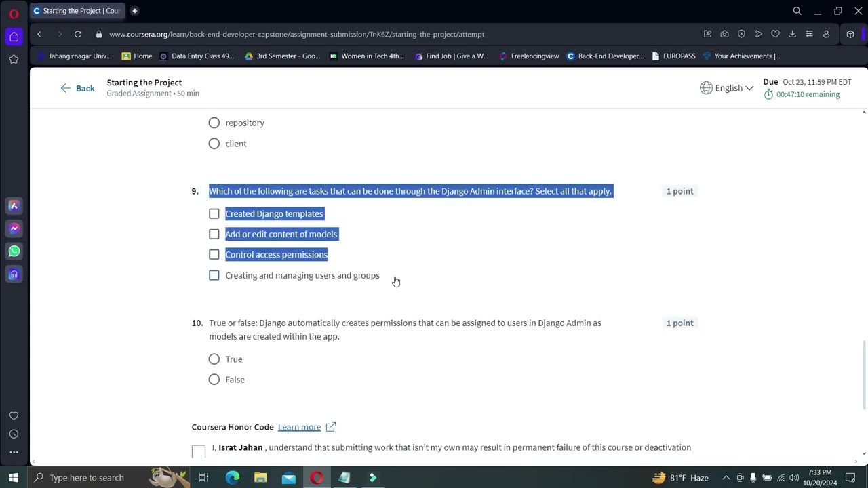
Task: Click Opera home start page sidebar icon
Action: pos(14,37)
